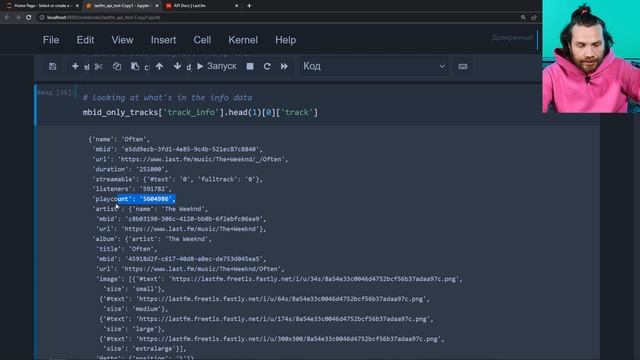
Task: Click the 'streamable' output line
Action: tap(178, 179)
